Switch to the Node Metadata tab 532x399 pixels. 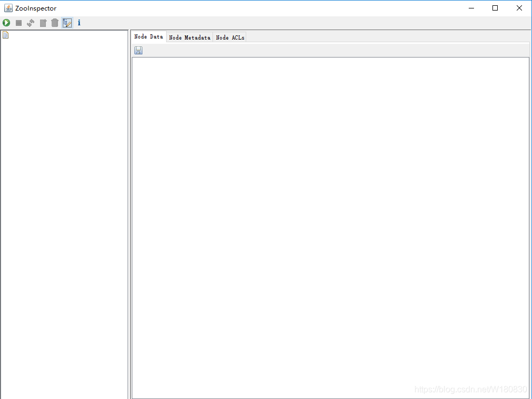(190, 37)
